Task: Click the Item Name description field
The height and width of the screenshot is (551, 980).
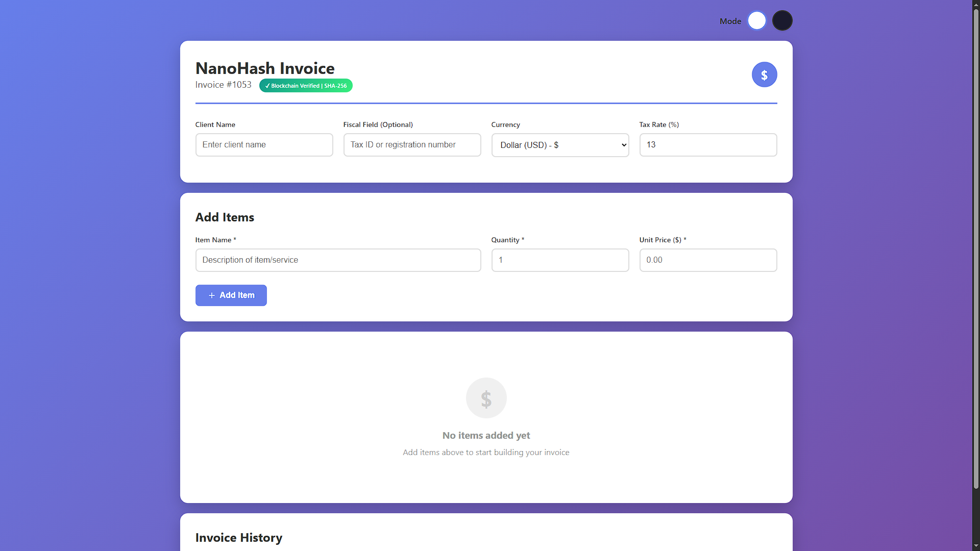Action: click(338, 260)
